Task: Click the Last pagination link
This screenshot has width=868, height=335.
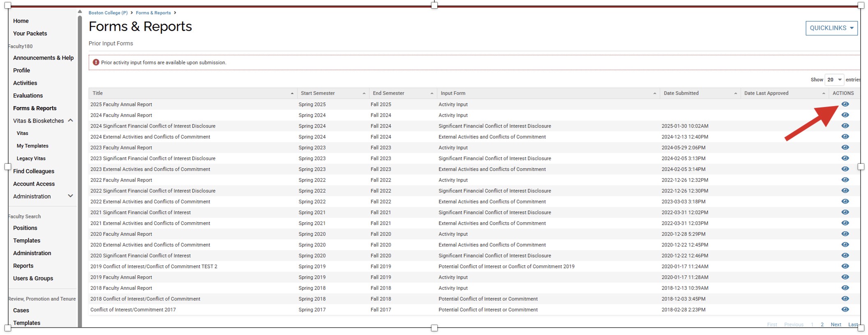Action: pos(853,324)
